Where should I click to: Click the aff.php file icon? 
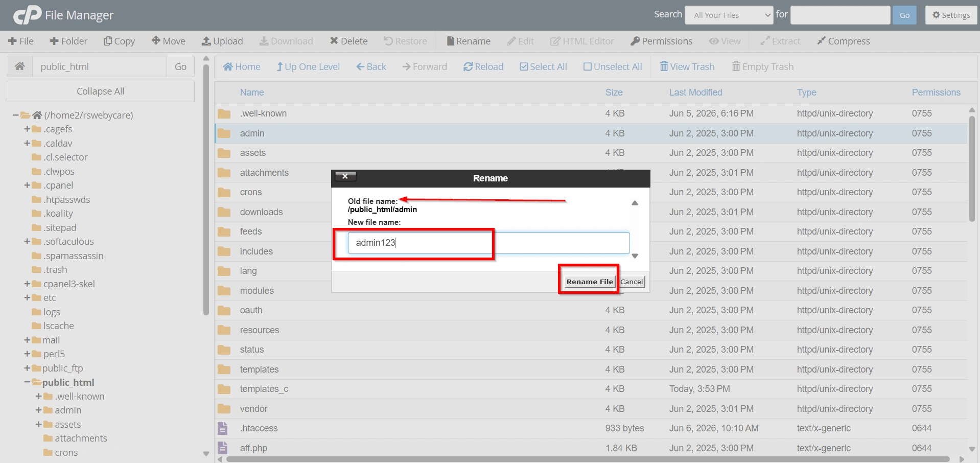point(222,448)
